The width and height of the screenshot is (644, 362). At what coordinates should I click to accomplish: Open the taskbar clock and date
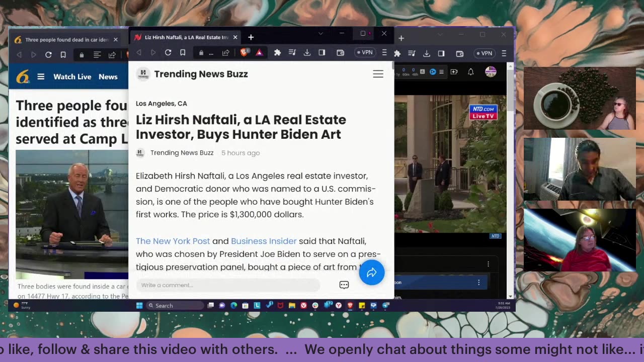[x=502, y=305]
